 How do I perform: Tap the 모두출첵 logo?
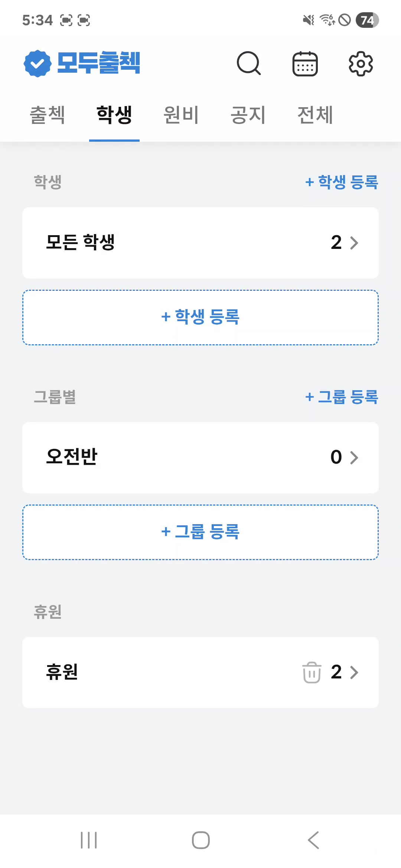(x=82, y=63)
